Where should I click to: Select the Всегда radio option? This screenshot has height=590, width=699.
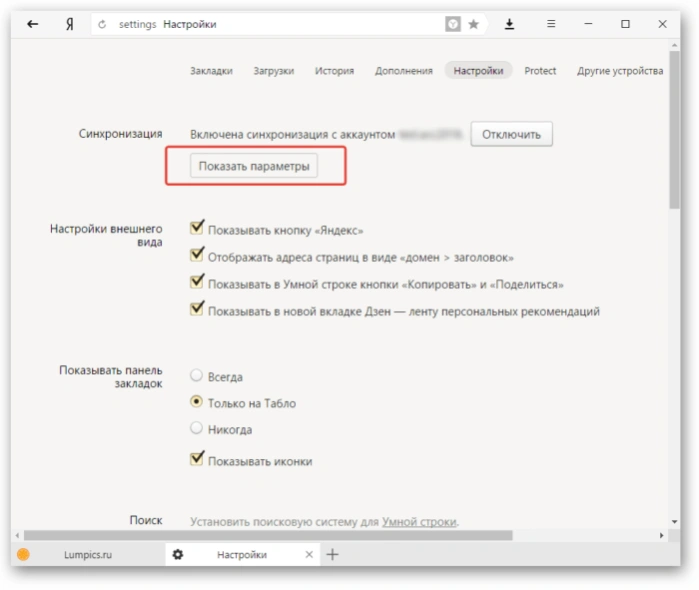[x=196, y=375]
